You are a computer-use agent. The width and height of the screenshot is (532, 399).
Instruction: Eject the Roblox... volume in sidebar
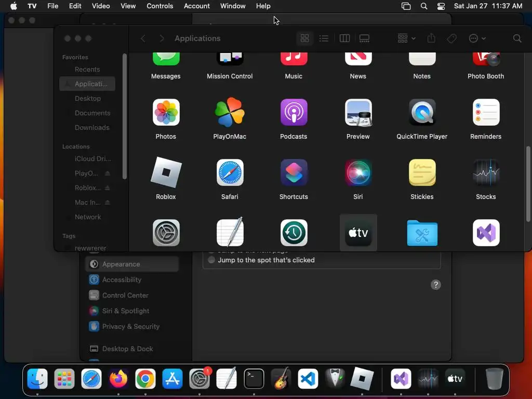(x=107, y=188)
